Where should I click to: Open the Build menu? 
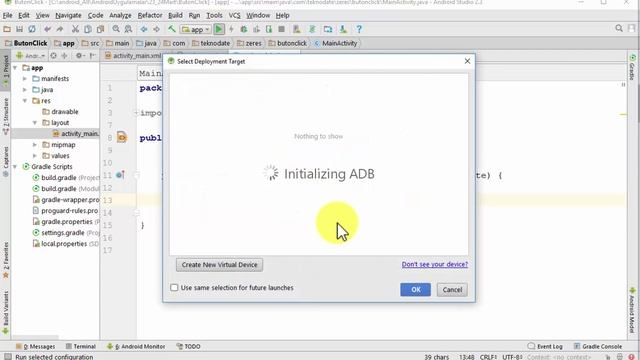175,15
